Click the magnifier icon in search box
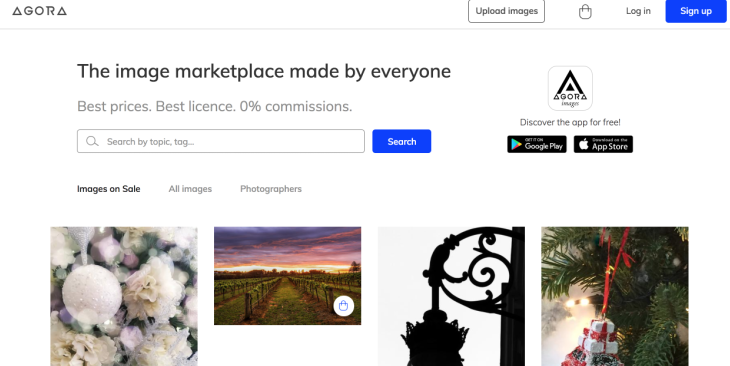 click(92, 141)
